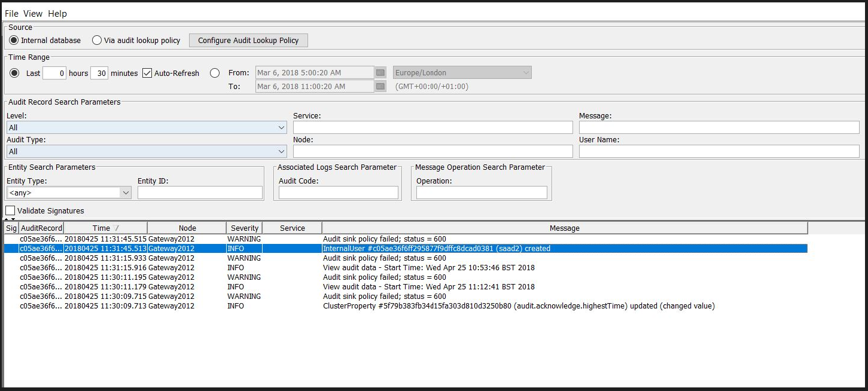Viewport: 868px width, 391px height.
Task: Enable the Validate Signatures checkbox
Action: (x=10, y=210)
